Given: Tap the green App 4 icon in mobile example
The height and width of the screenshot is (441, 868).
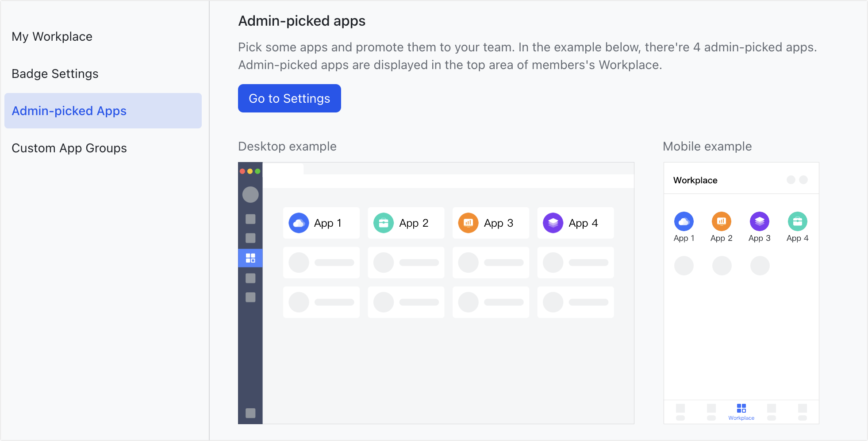Looking at the screenshot, I should coord(797,221).
